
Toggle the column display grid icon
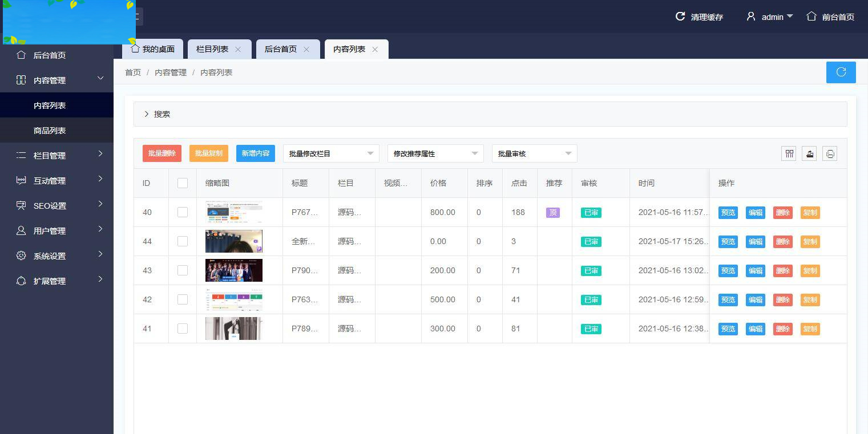coord(788,153)
